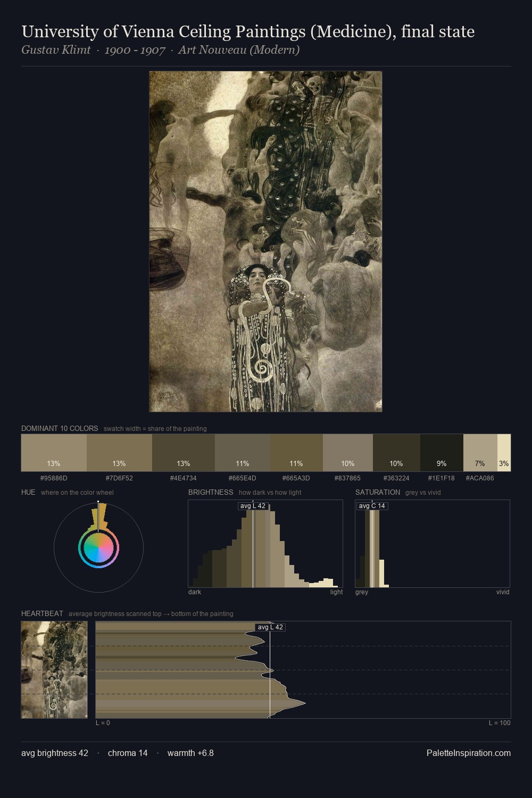
Task: Click the '#7D6F52' hex label
Action: 119,478
